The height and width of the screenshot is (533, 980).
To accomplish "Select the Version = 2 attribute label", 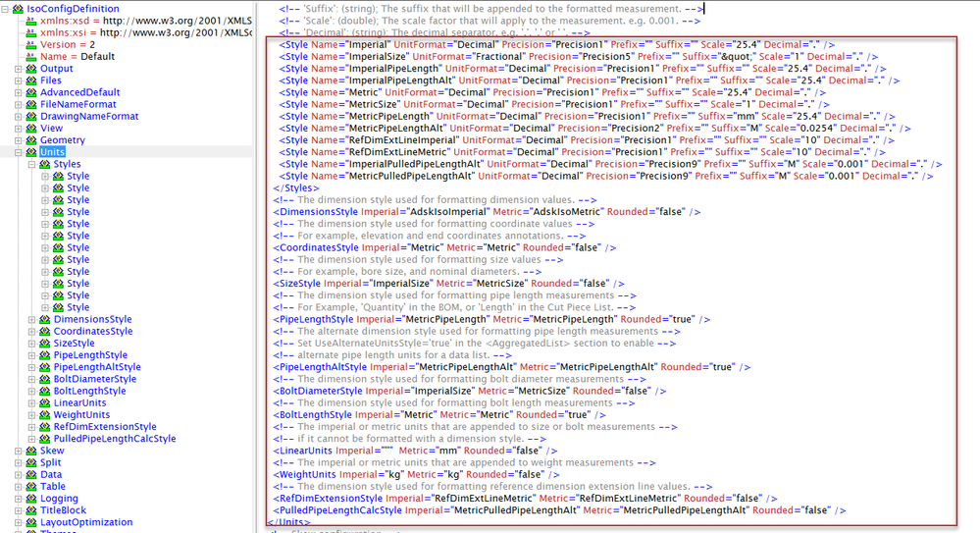I will [x=68, y=44].
